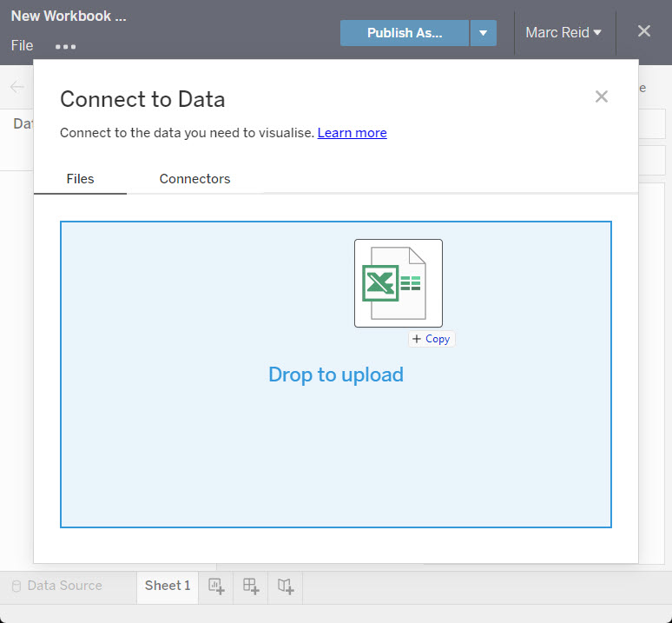
Task: Click the Copy badge under the file icon
Action: pyautogui.click(x=432, y=339)
